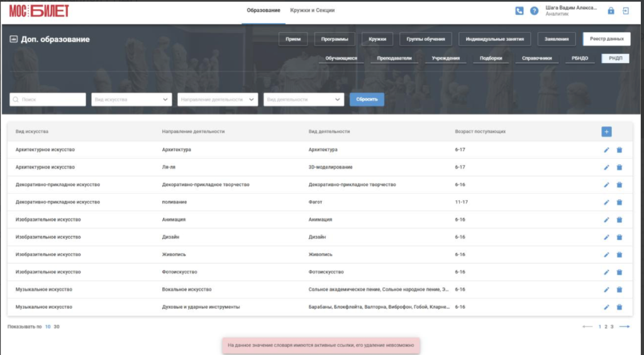Screen dimensions: 644x355
Task: Open the Программы section button
Action: click(x=335, y=39)
